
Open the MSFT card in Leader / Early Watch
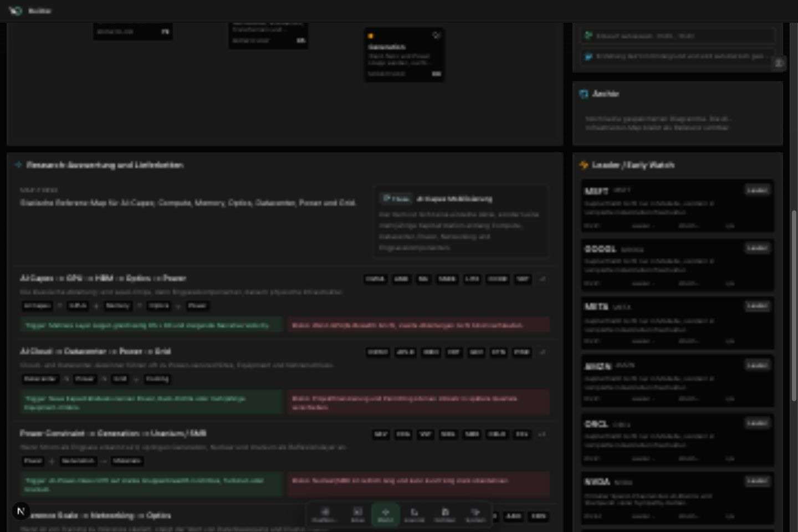(677, 206)
